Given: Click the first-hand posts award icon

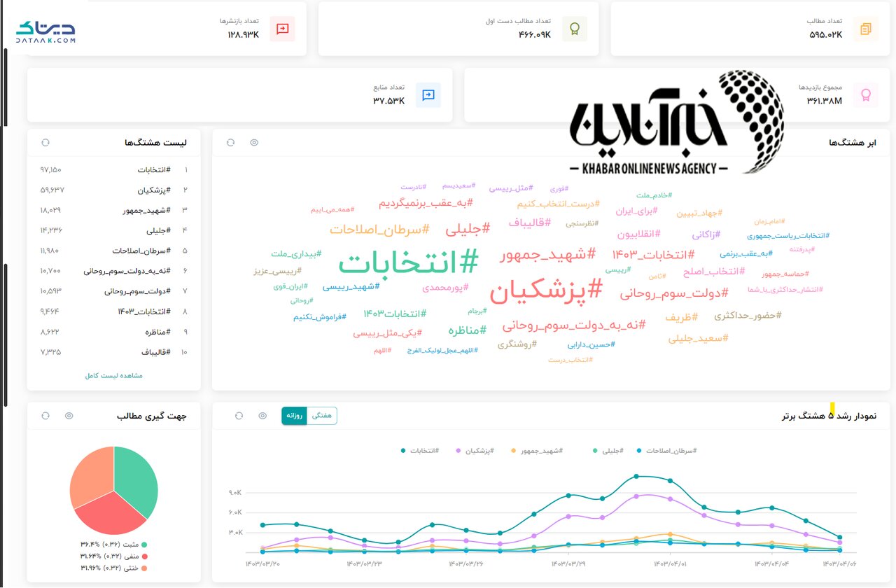Looking at the screenshot, I should [x=575, y=29].
